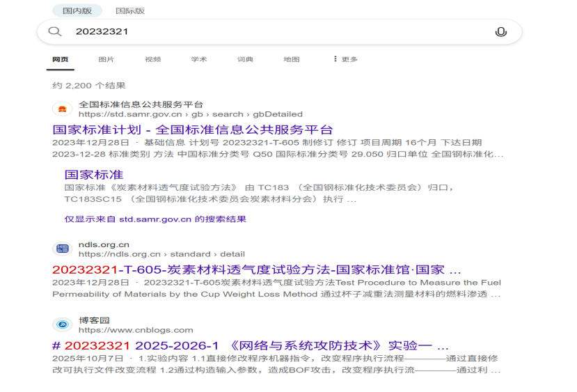The width and height of the screenshot is (577, 392).
Task: Click the ndls.org.cn site name
Action: click(x=104, y=245)
